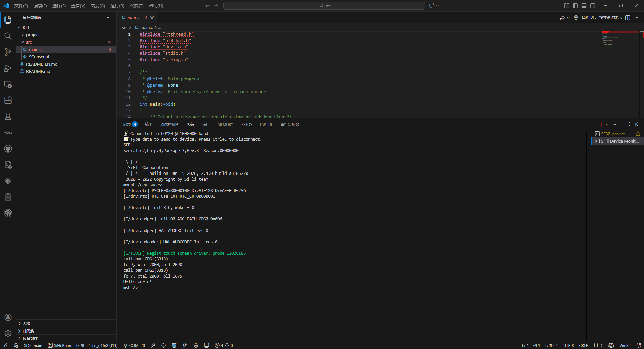Toggle the secondary sidebar visibility
The image size is (644, 349).
tap(593, 6)
